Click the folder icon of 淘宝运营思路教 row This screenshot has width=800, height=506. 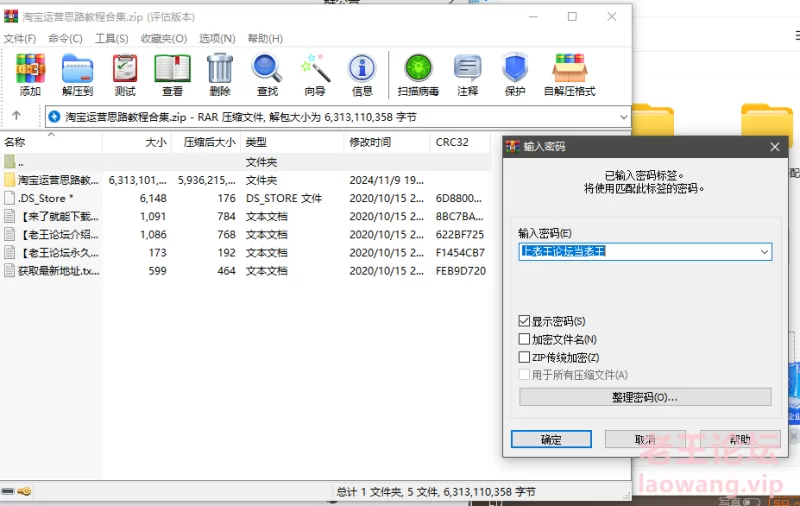(9, 180)
